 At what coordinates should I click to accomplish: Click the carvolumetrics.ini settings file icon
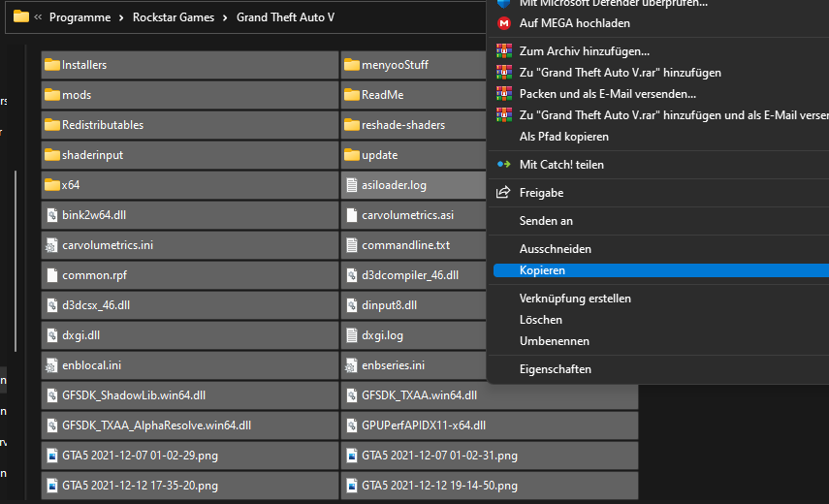(51, 245)
